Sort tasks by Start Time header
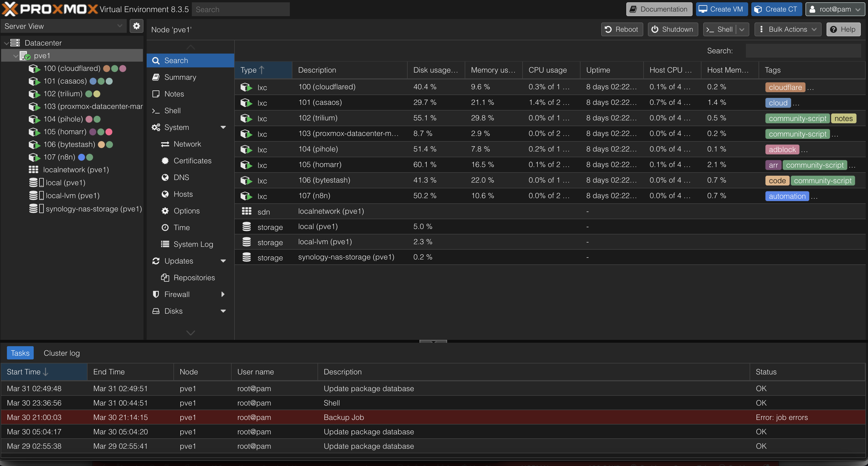868x466 pixels. 44,372
